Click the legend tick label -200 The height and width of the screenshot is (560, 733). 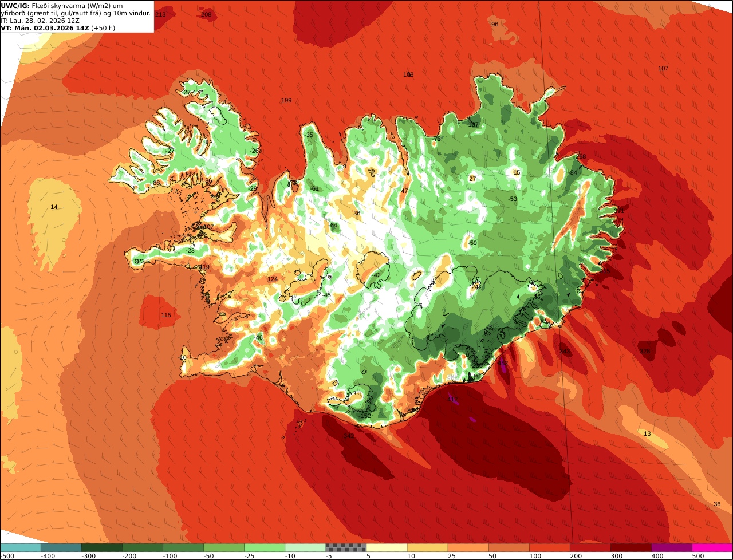pyautogui.click(x=129, y=555)
